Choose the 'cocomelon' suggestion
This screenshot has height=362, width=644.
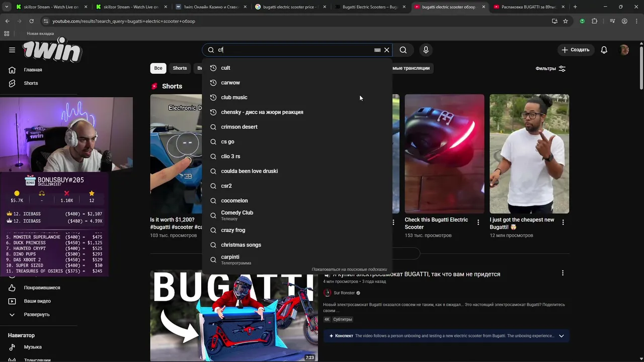click(x=297, y=201)
